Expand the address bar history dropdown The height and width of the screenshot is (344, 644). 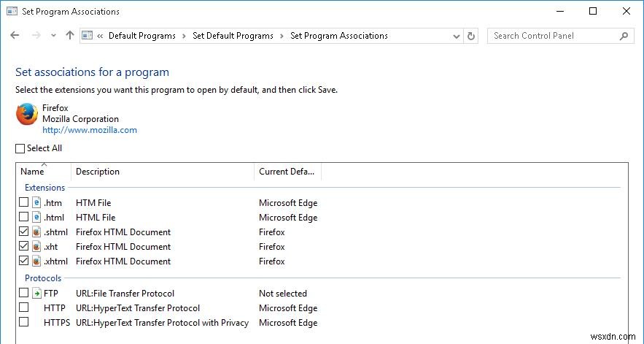457,37
